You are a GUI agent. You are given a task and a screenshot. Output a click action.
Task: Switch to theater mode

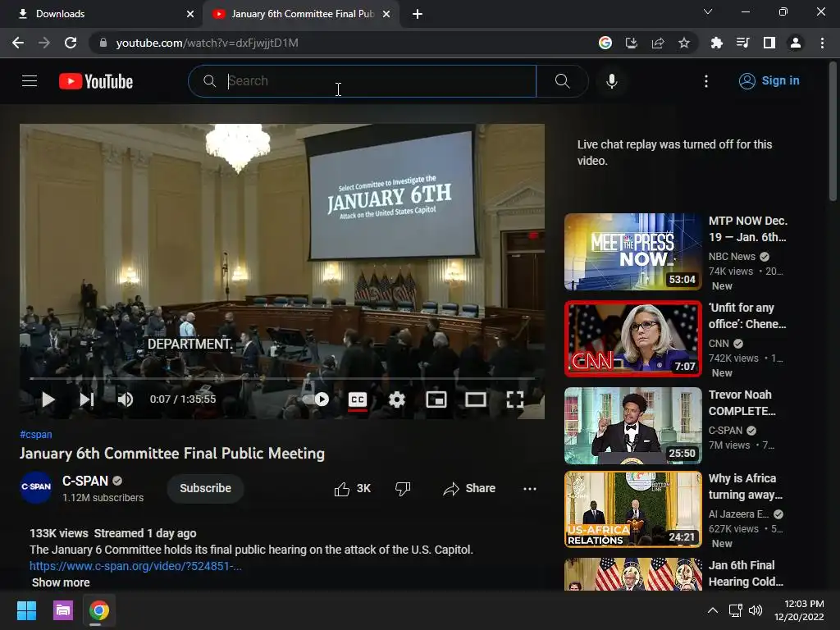pos(475,399)
